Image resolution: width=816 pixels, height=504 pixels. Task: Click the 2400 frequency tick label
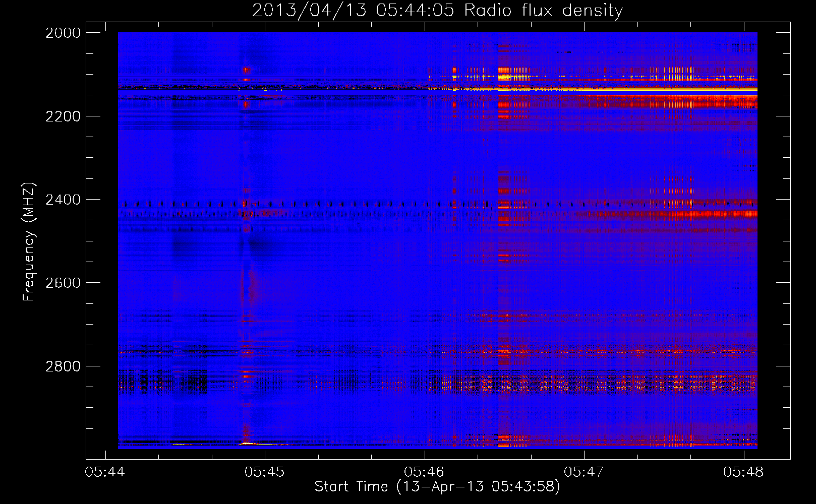click(63, 200)
